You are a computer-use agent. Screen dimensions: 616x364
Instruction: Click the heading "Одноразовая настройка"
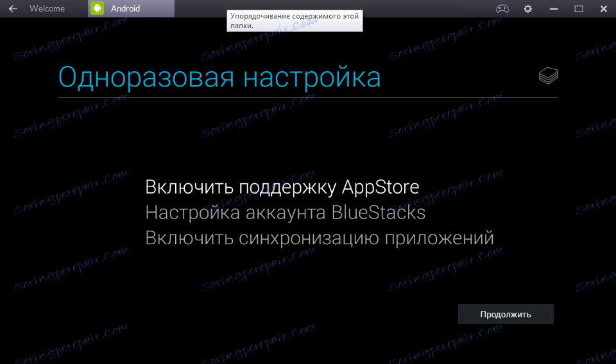[219, 77]
